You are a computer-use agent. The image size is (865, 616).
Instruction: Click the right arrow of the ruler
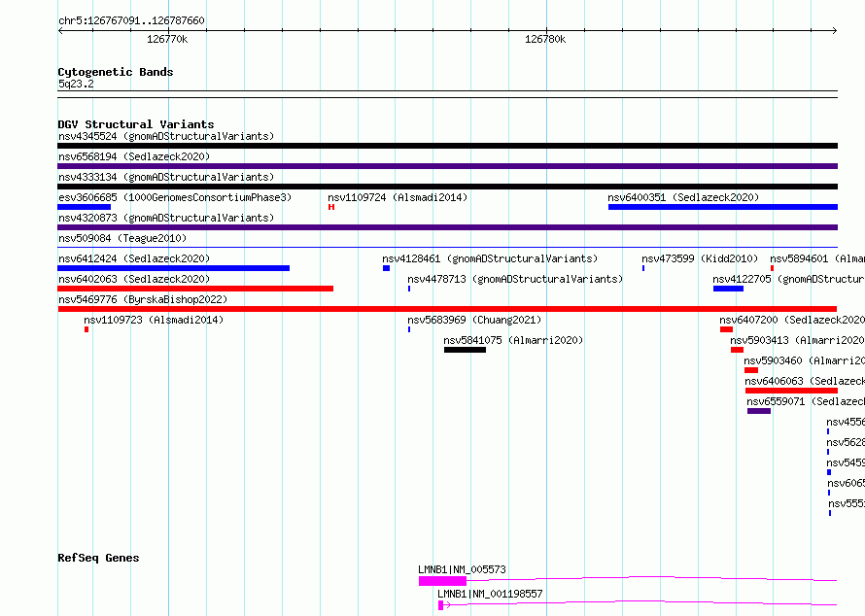(834, 31)
